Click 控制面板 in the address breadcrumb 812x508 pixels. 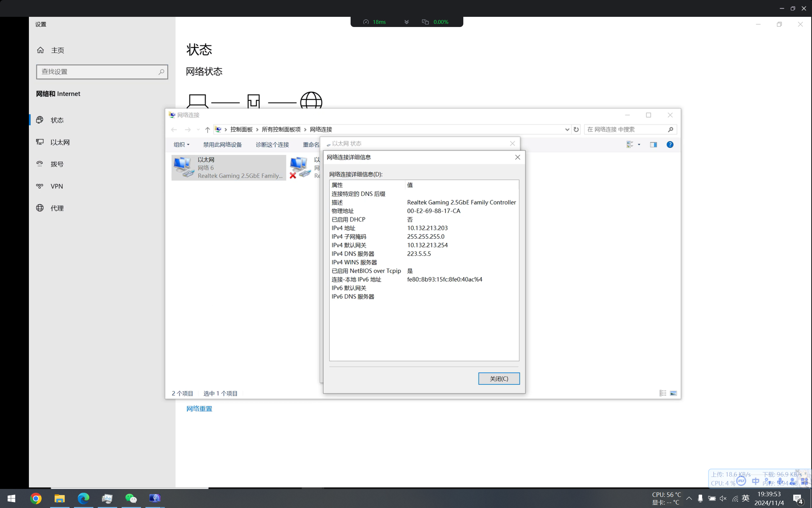coord(241,129)
